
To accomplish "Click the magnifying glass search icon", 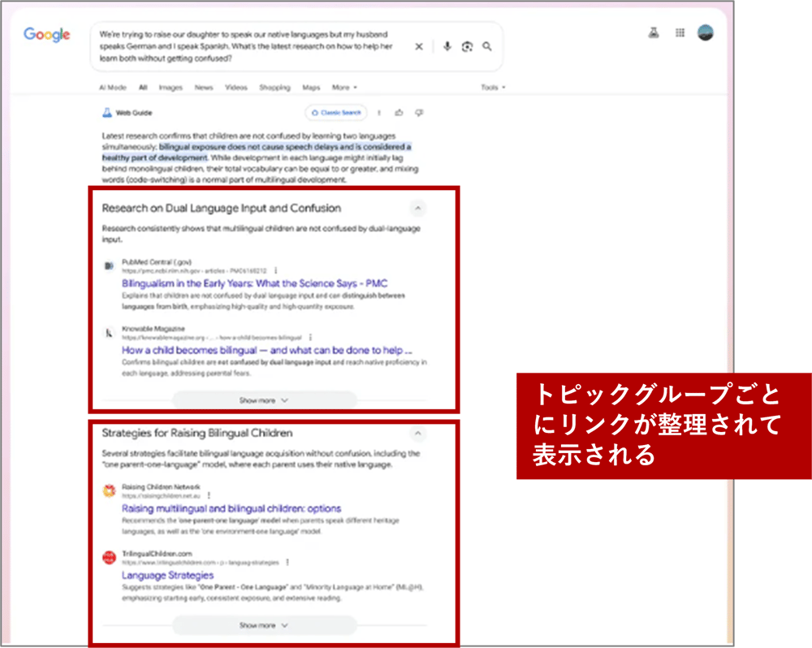I will click(x=487, y=47).
